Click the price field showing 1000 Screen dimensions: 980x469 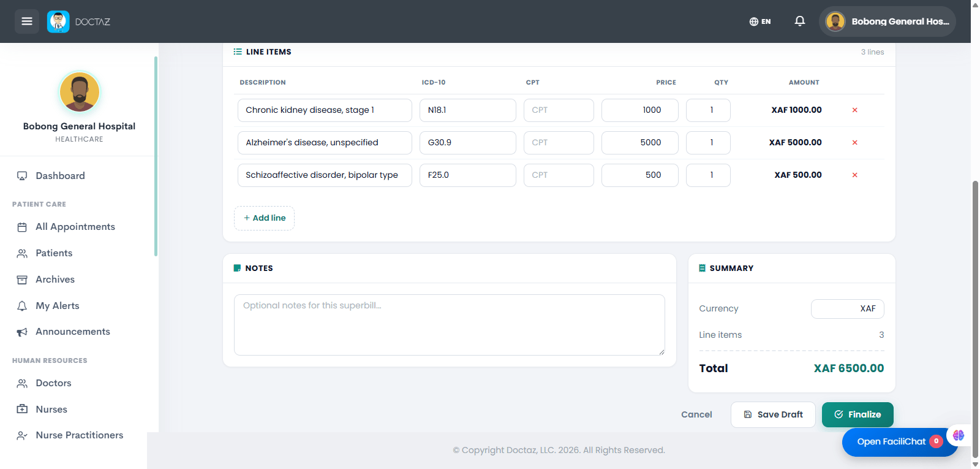pyautogui.click(x=640, y=110)
